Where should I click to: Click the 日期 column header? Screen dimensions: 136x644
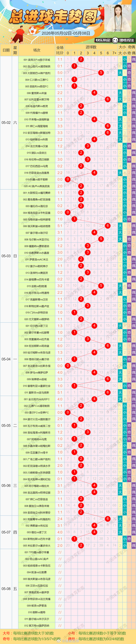click(x=6, y=50)
